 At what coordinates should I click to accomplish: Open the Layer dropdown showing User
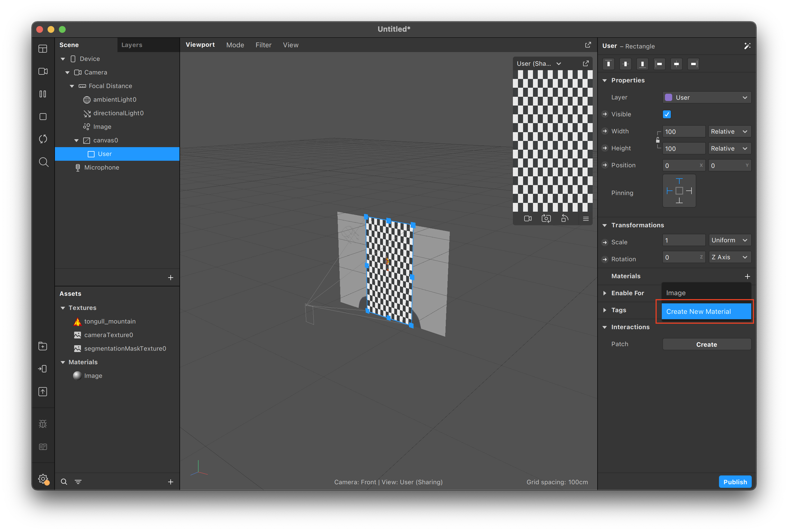pyautogui.click(x=706, y=98)
